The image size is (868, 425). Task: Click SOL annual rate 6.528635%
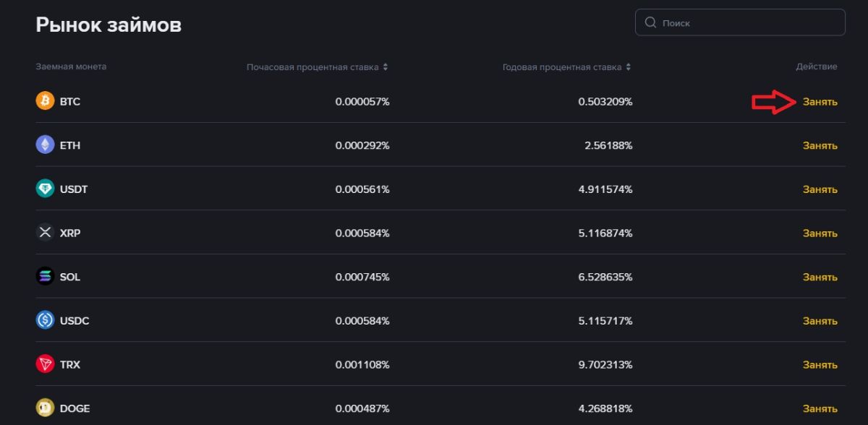605,277
